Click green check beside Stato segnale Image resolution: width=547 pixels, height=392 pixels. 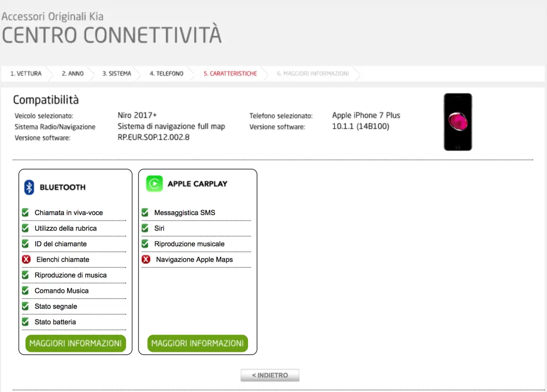click(x=26, y=306)
